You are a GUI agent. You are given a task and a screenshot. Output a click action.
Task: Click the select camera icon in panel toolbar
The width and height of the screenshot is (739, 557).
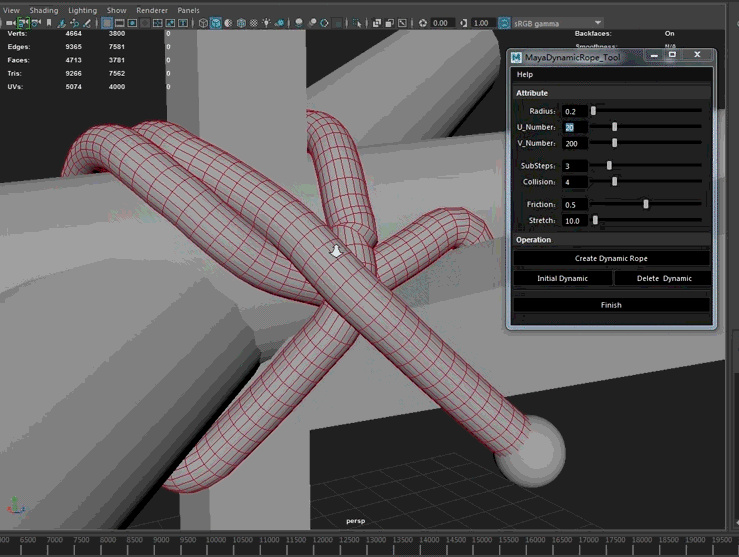[x=10, y=23]
